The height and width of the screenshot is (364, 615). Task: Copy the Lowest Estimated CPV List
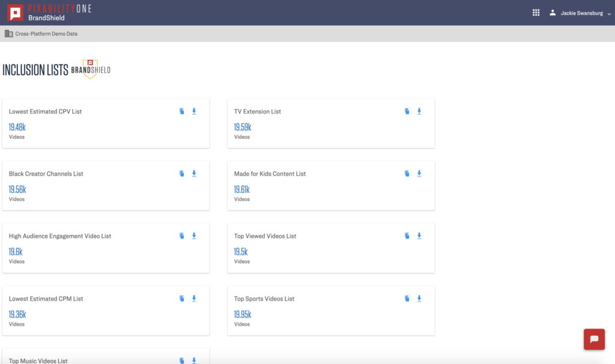(182, 111)
